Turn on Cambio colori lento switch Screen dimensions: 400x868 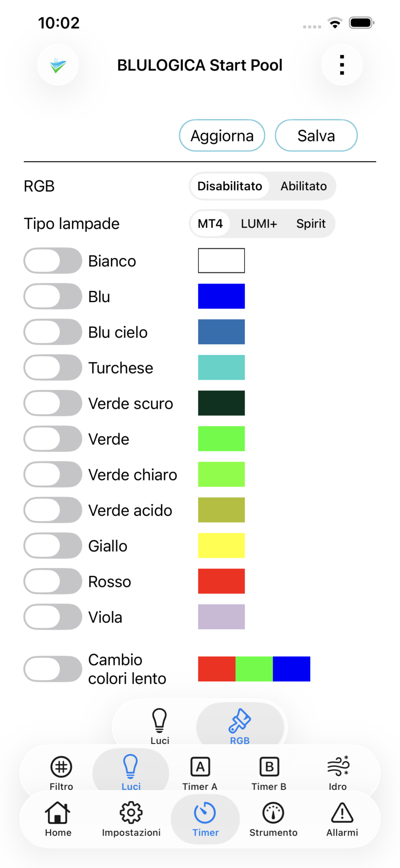pyautogui.click(x=53, y=669)
